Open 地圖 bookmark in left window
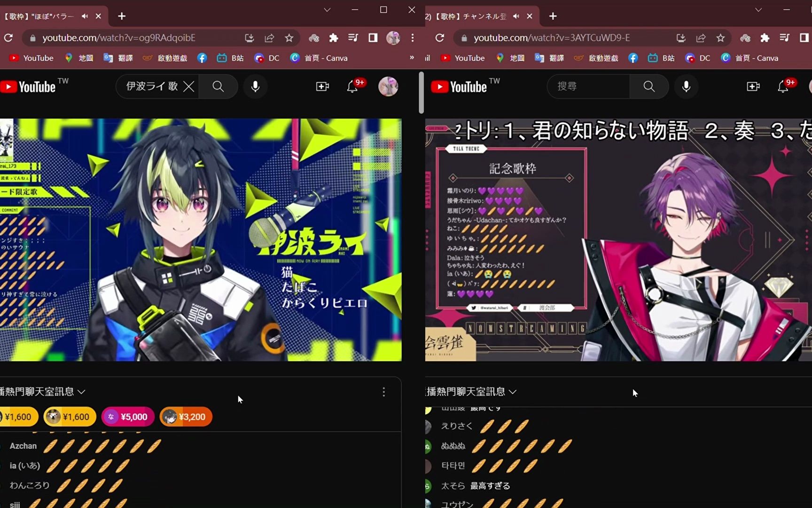Viewport: 812px width, 508px height. tap(79, 58)
